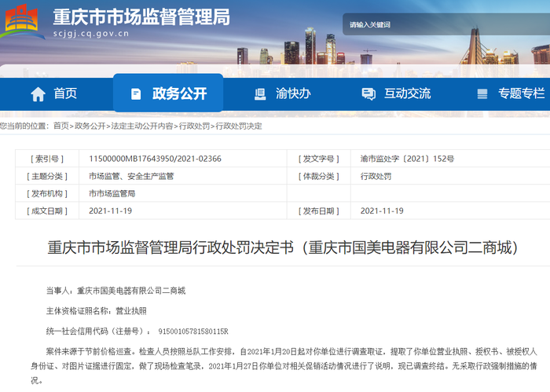Click the 法定主动公开内容 breadcrumb link
This screenshot has width=550, height=392.
click(x=142, y=126)
